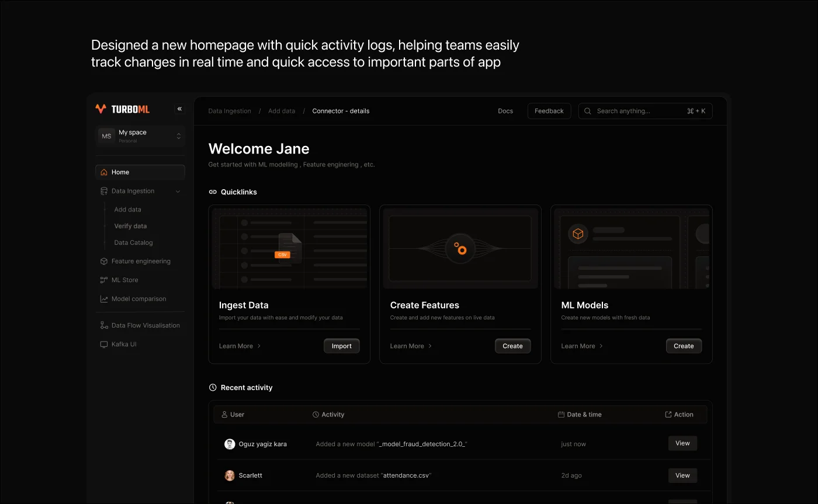The width and height of the screenshot is (818, 504).
Task: Click the Date & time calendar icon
Action: coord(561,414)
